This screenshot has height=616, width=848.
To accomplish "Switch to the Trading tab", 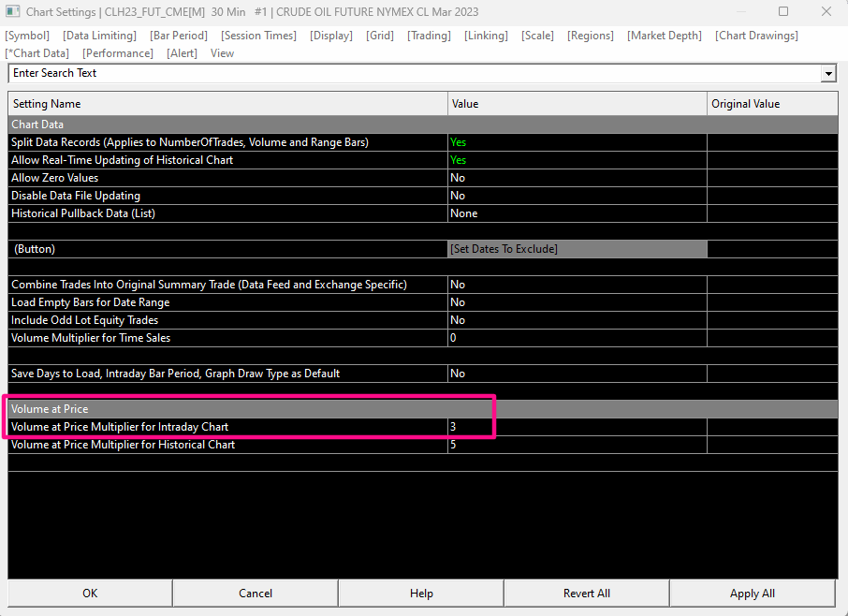I will click(429, 36).
